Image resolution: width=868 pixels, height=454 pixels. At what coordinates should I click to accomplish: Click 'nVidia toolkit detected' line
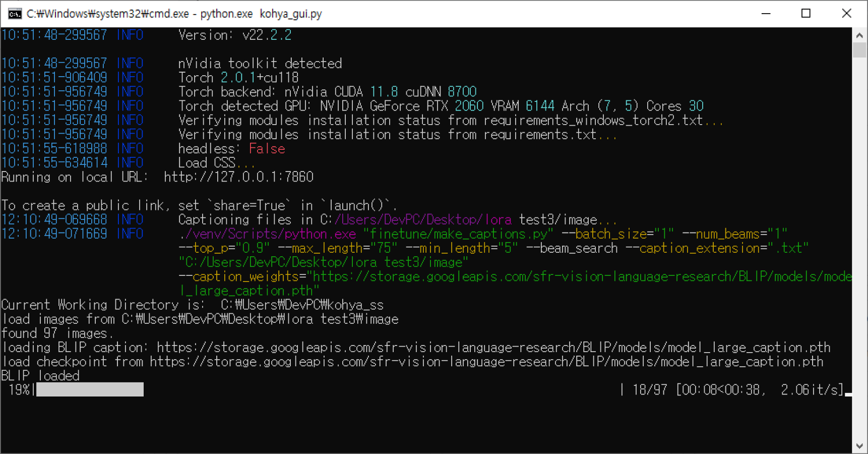260,64
